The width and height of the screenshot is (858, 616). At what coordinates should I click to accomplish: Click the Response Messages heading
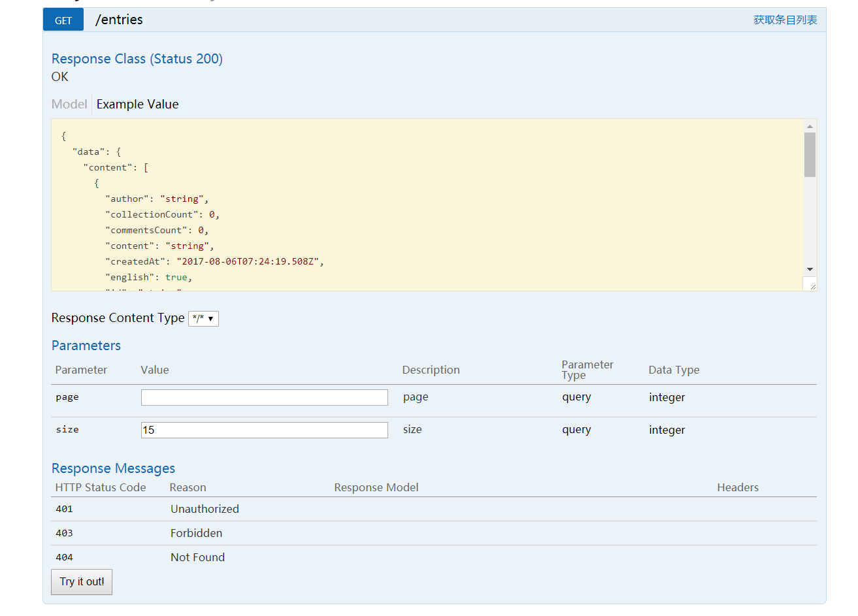point(113,468)
